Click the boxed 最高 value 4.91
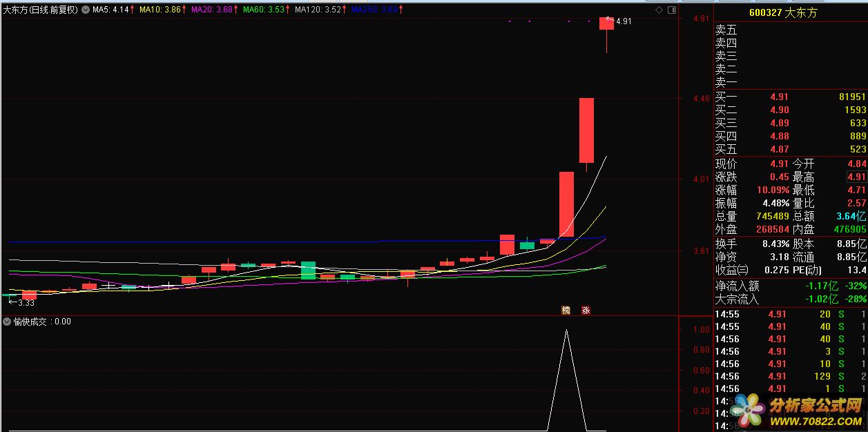This screenshot has height=432, width=868. click(x=856, y=177)
